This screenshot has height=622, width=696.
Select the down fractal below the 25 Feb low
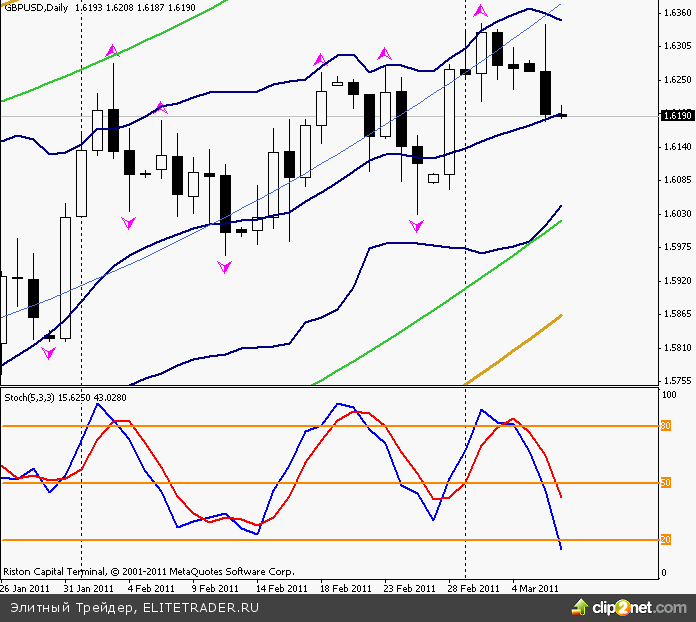pyautogui.click(x=416, y=226)
